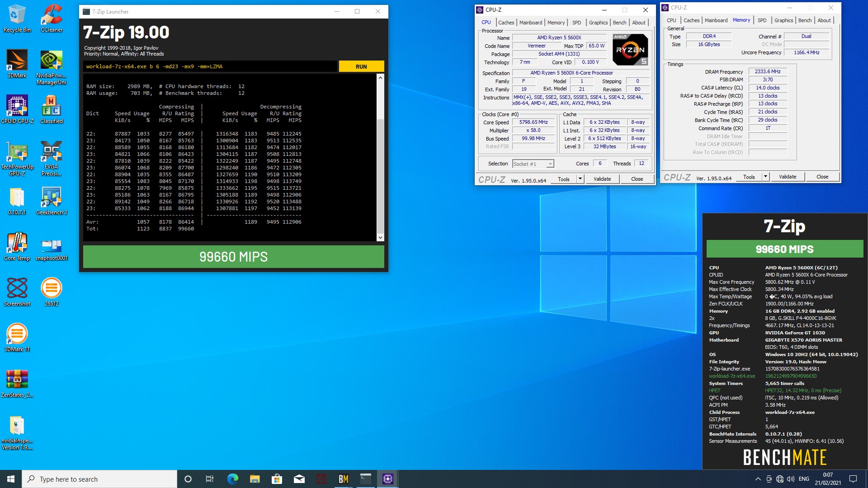Open the Bench tab in right CPU-Z window
This screenshot has width=868, height=488.
point(805,20)
